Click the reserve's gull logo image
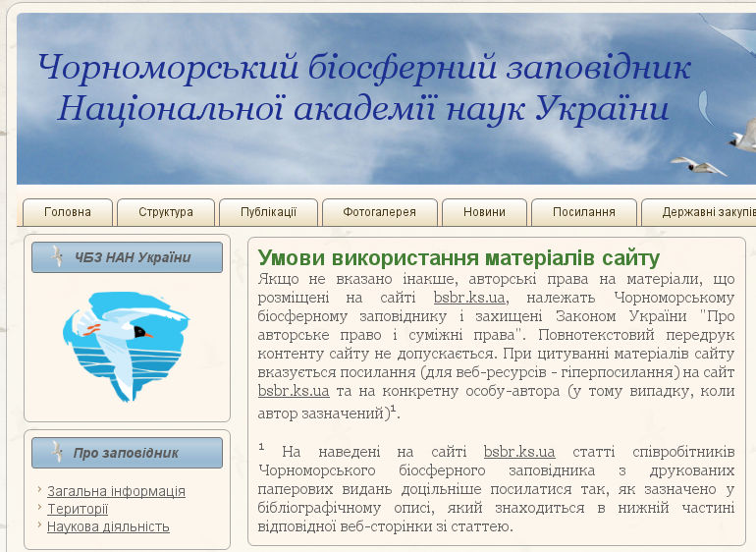The width and height of the screenshot is (756, 552). (x=127, y=346)
